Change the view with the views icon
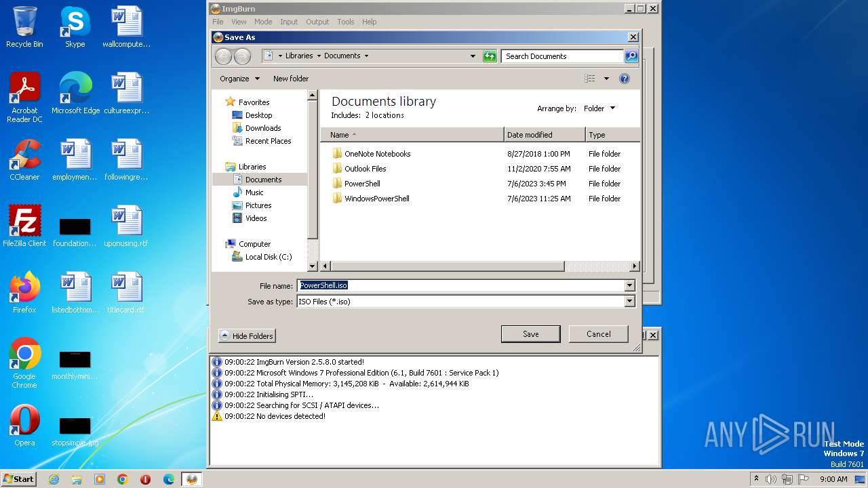Screen dimensions: 868x488 (x=590, y=79)
